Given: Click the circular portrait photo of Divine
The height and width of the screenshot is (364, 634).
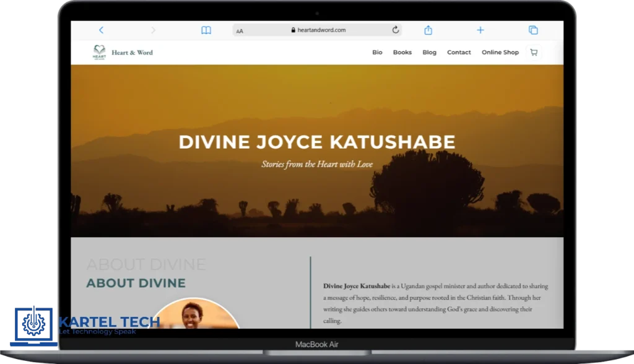Looking at the screenshot, I should click(x=194, y=314).
